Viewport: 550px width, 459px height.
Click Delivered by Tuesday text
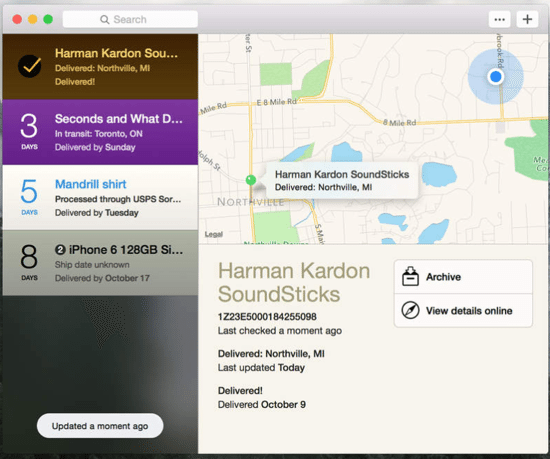coord(96,213)
